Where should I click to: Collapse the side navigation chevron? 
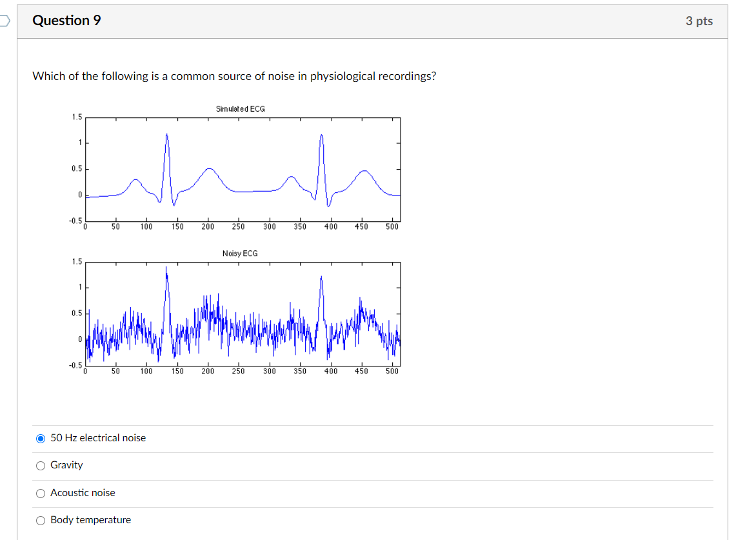tap(3, 21)
